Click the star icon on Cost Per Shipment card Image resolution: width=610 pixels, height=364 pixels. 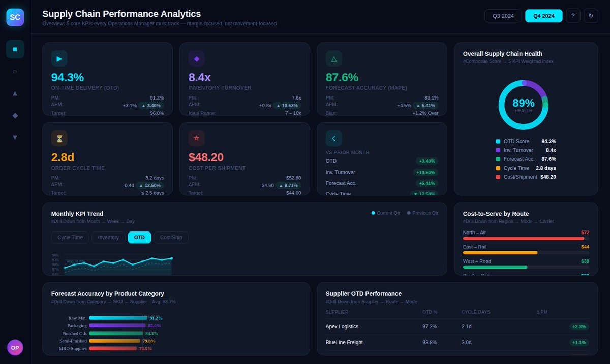tap(196, 138)
